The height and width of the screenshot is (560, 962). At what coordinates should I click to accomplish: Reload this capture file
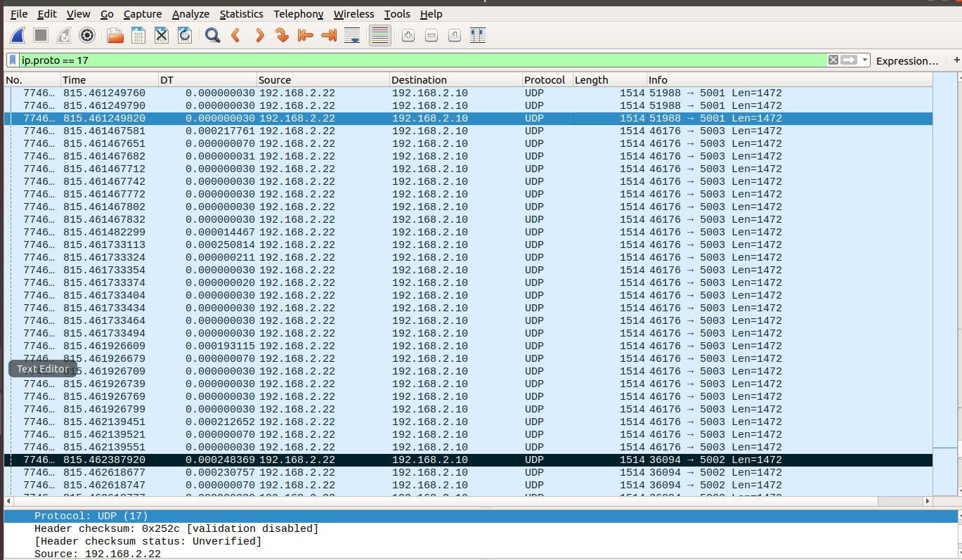click(x=185, y=35)
